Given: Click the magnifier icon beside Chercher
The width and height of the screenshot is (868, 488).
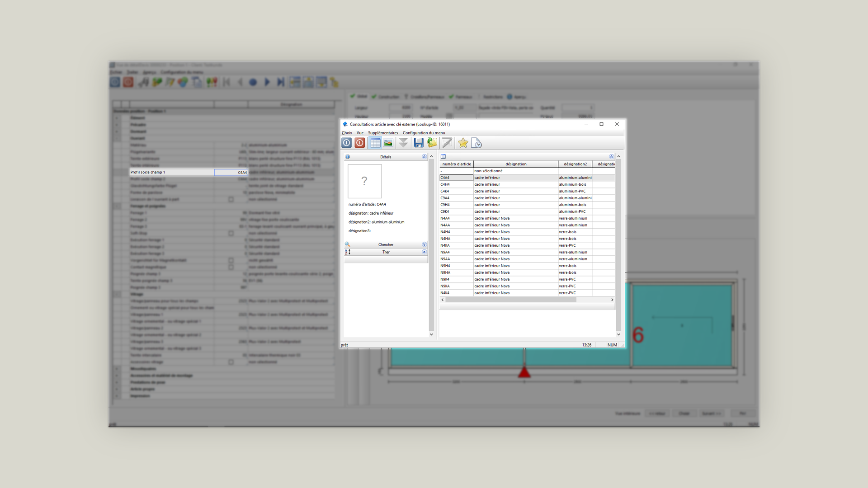Looking at the screenshot, I should point(348,244).
